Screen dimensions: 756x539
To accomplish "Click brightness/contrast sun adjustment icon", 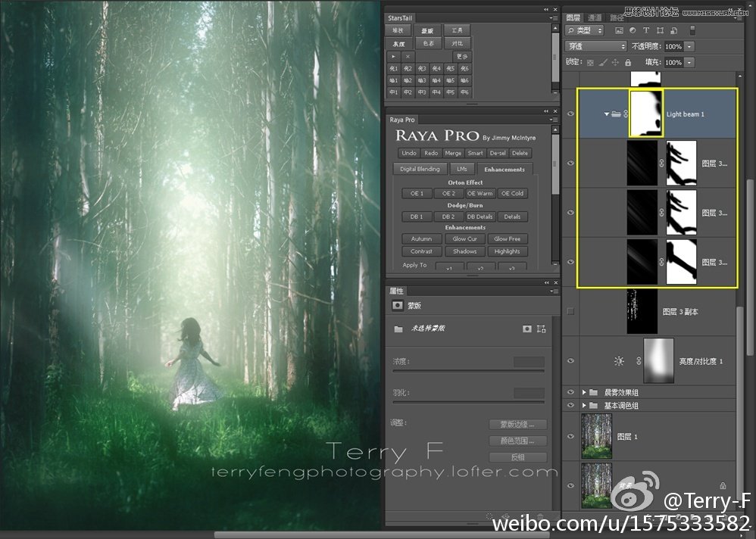I will (x=619, y=361).
